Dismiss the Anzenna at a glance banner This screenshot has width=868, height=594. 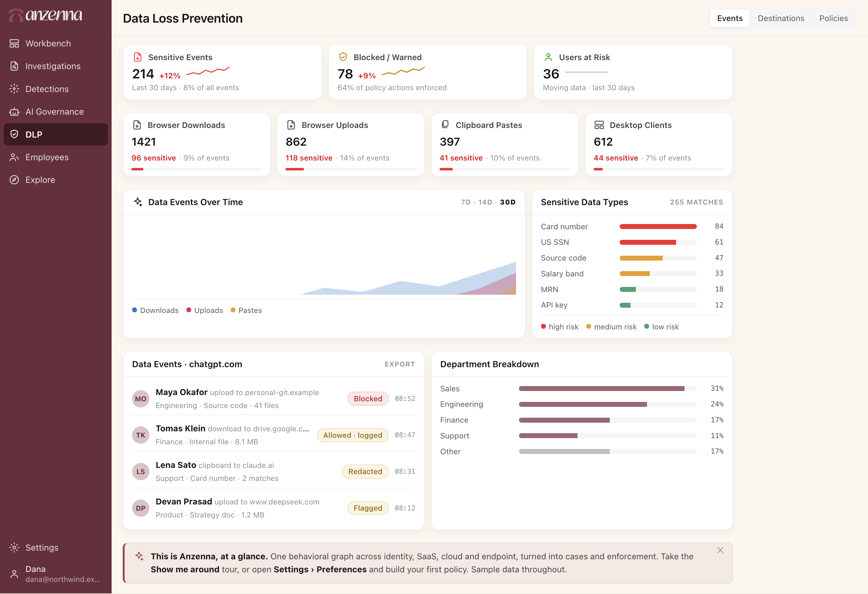pos(720,551)
